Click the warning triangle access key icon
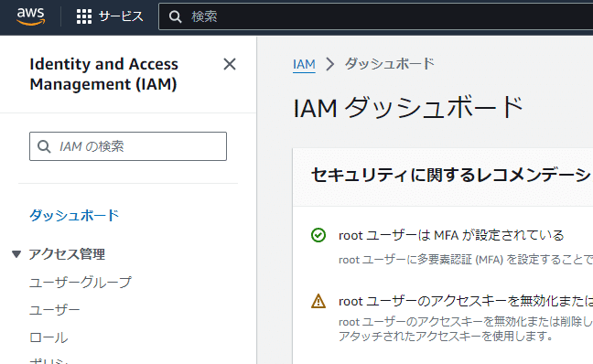 (x=318, y=301)
